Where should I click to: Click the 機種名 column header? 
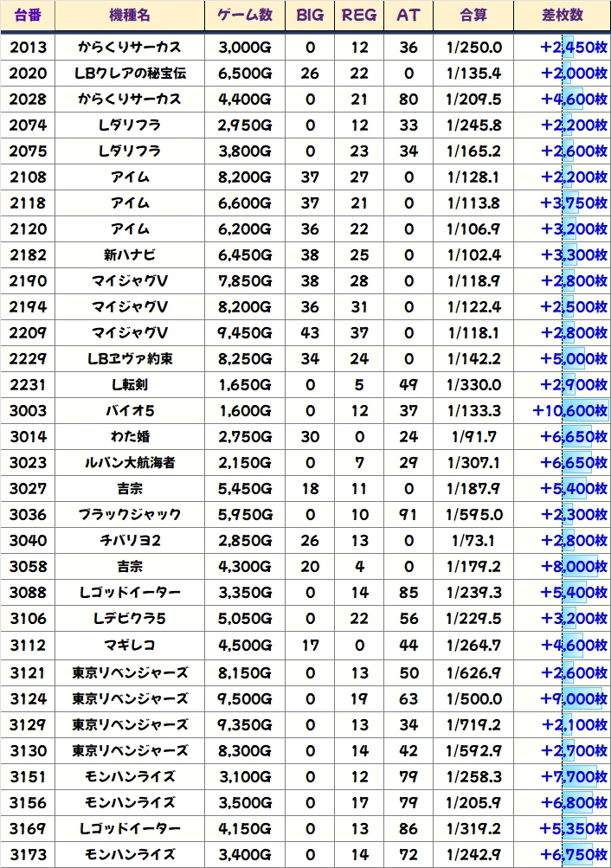129,16
